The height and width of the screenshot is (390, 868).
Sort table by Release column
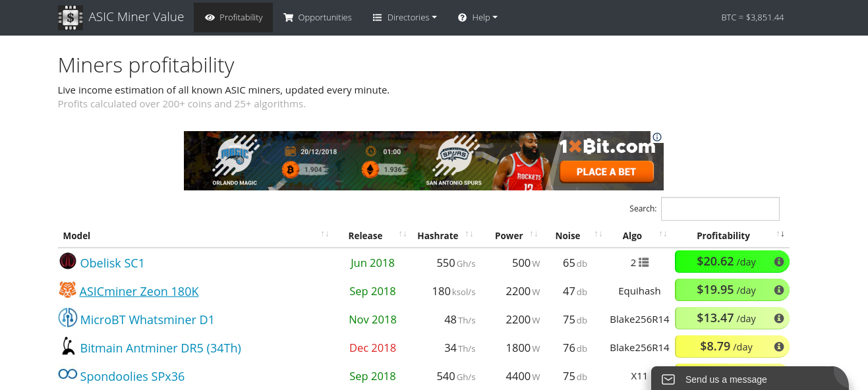click(x=372, y=235)
